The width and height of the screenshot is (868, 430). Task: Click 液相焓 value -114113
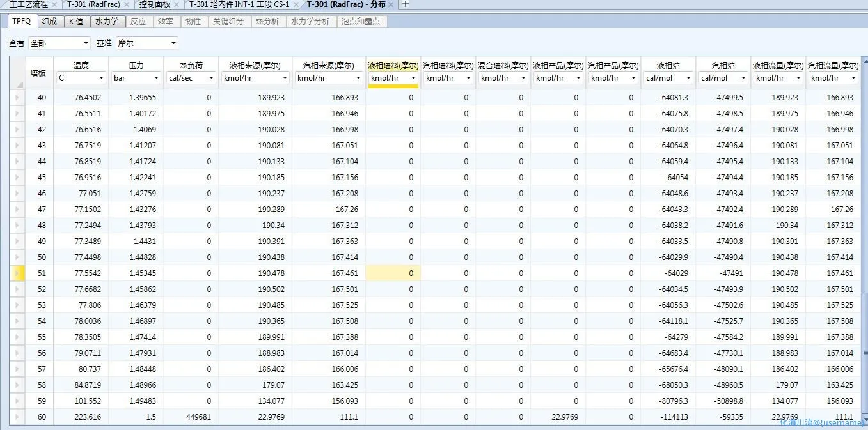(668, 417)
